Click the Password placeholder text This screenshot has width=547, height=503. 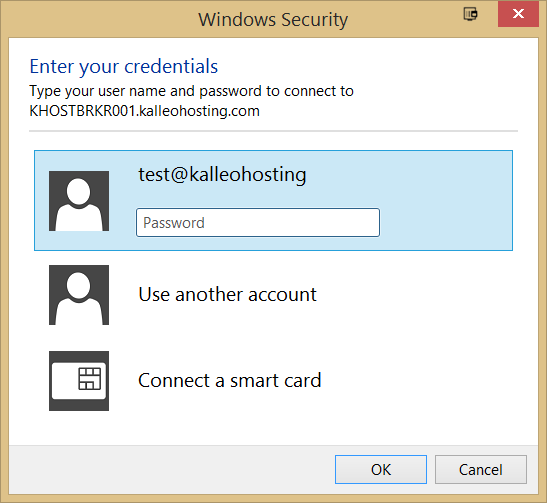174,223
